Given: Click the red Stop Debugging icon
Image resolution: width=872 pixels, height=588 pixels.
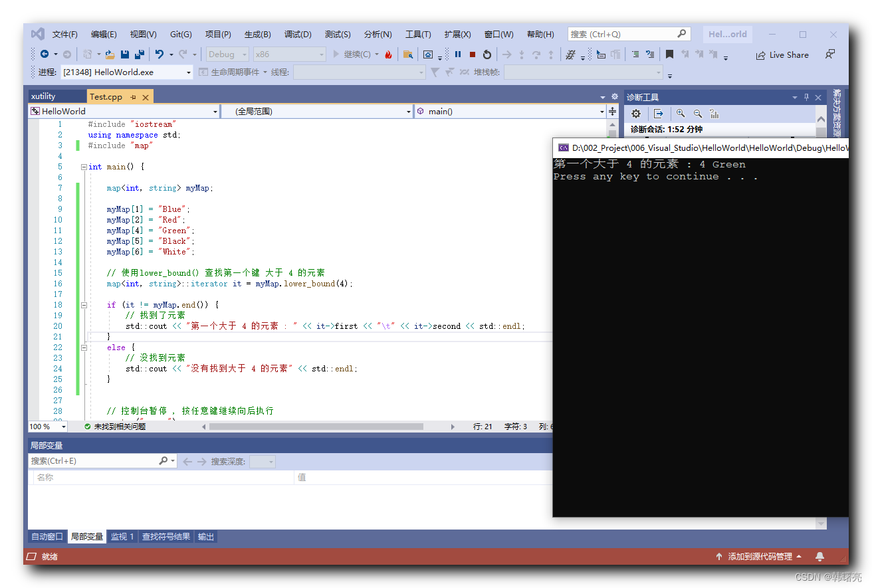Looking at the screenshot, I should 472,54.
